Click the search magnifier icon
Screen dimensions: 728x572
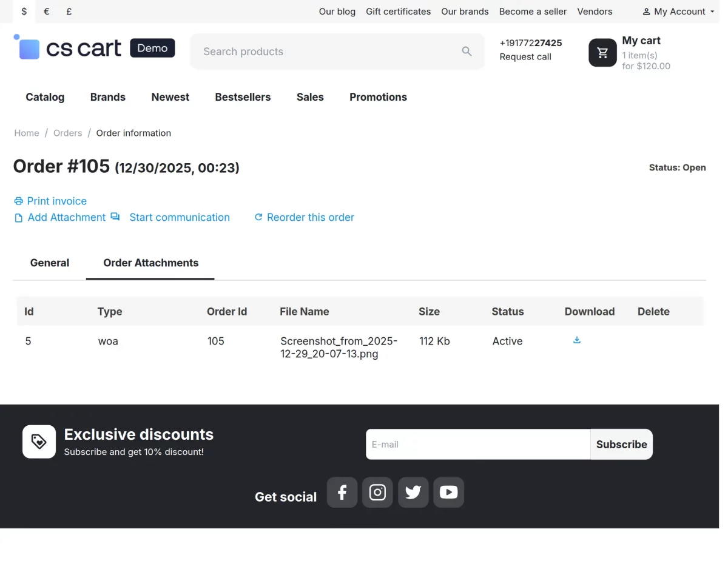point(467,52)
